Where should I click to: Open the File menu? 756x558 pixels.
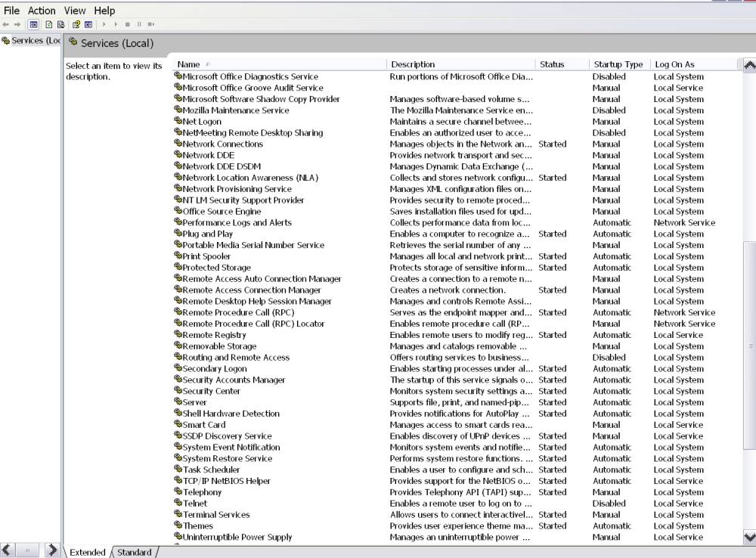pos(11,10)
